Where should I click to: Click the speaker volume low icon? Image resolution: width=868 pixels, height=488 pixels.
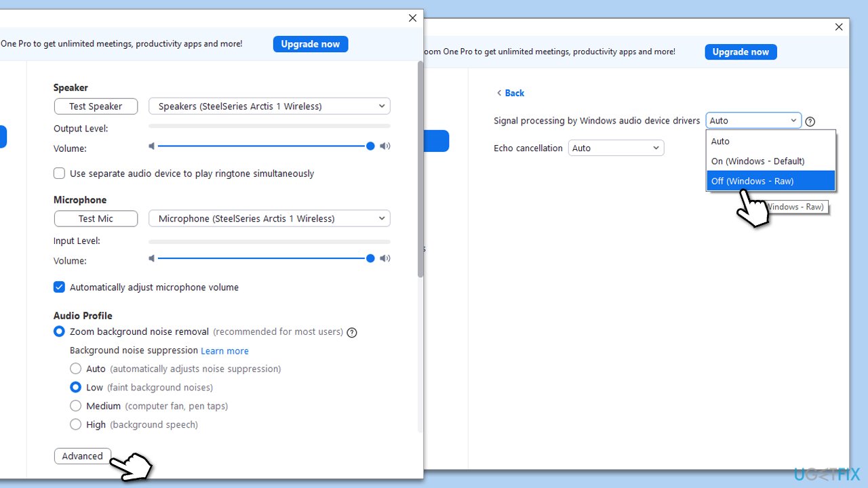(152, 146)
